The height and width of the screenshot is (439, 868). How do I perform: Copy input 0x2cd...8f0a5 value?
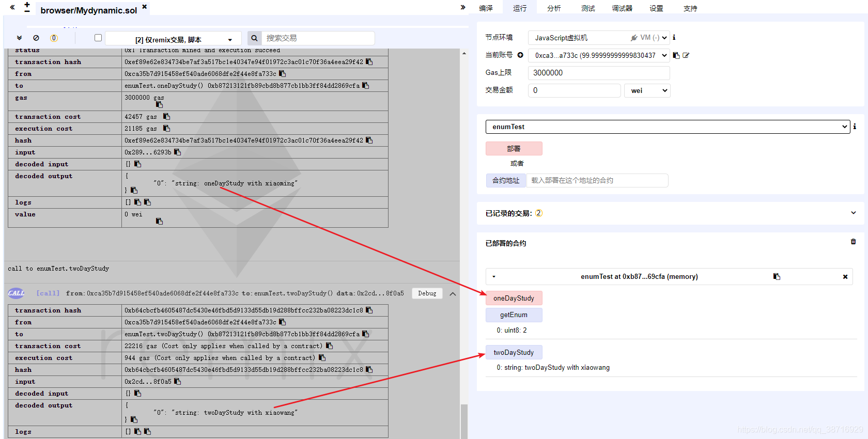(x=177, y=381)
